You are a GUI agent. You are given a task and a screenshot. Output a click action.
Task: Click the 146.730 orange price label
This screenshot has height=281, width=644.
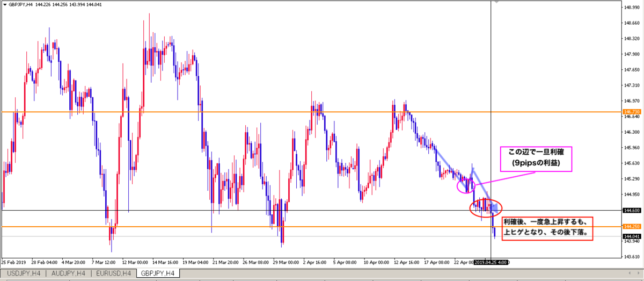pos(632,112)
